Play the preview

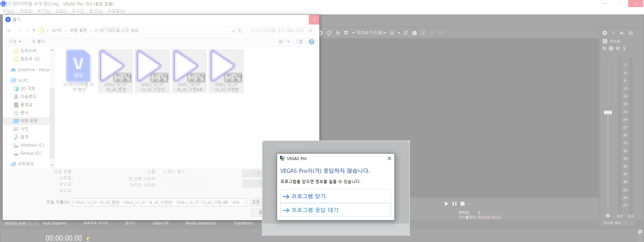point(446,204)
